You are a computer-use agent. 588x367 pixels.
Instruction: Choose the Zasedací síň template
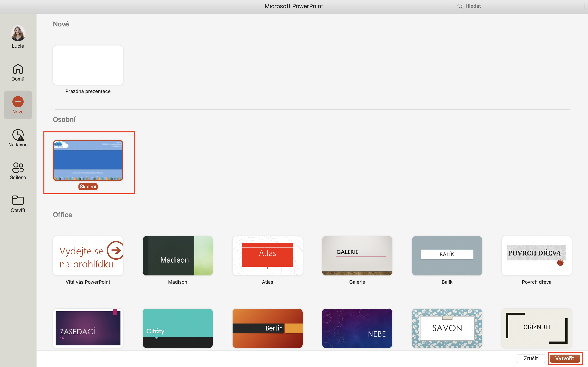88,328
